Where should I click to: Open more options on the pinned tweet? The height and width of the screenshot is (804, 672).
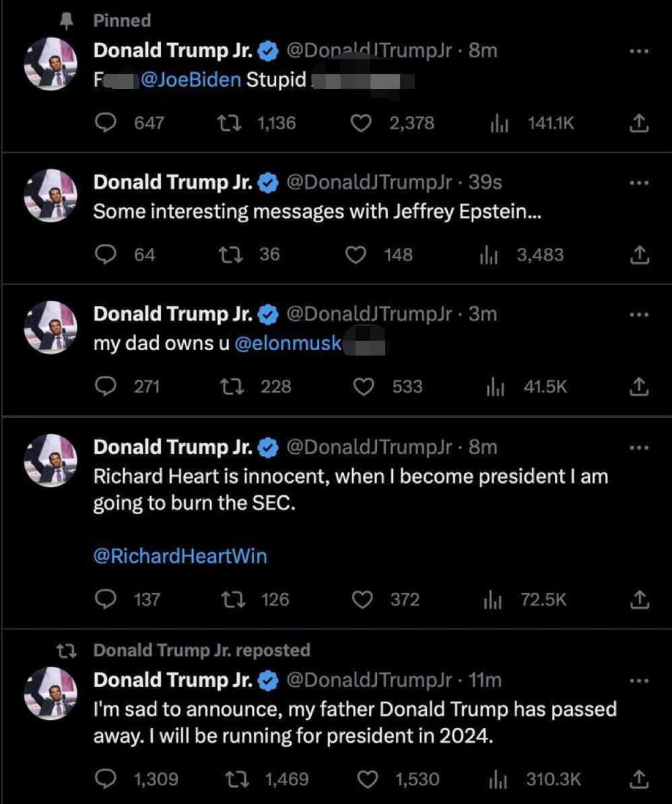639,51
